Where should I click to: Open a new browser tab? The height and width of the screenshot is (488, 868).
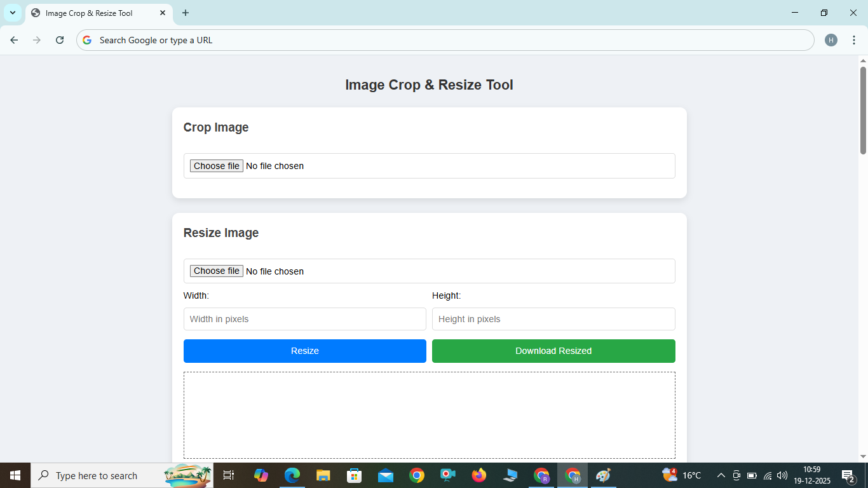point(186,13)
